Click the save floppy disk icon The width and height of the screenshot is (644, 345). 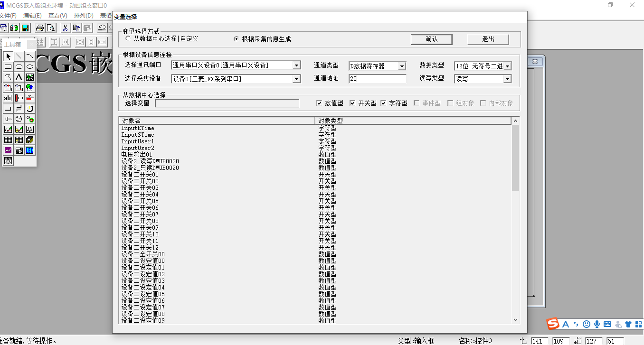(x=25, y=28)
